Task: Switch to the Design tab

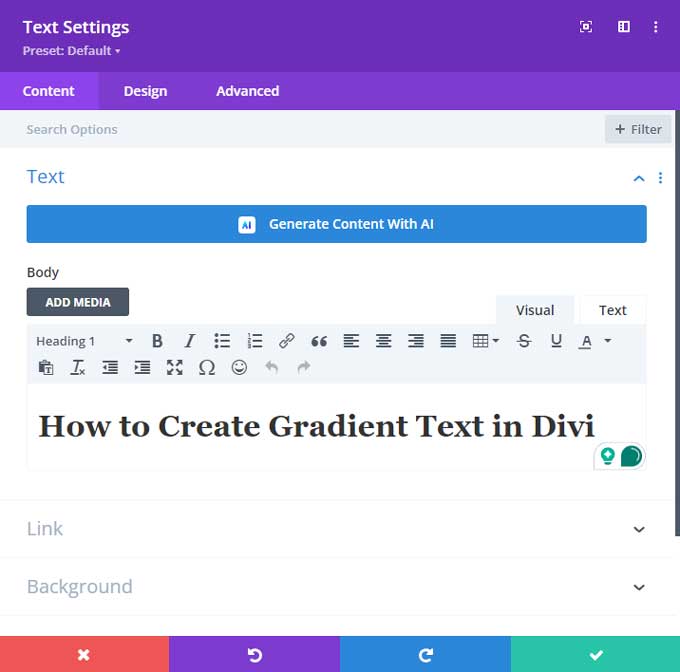Action: pos(145,91)
